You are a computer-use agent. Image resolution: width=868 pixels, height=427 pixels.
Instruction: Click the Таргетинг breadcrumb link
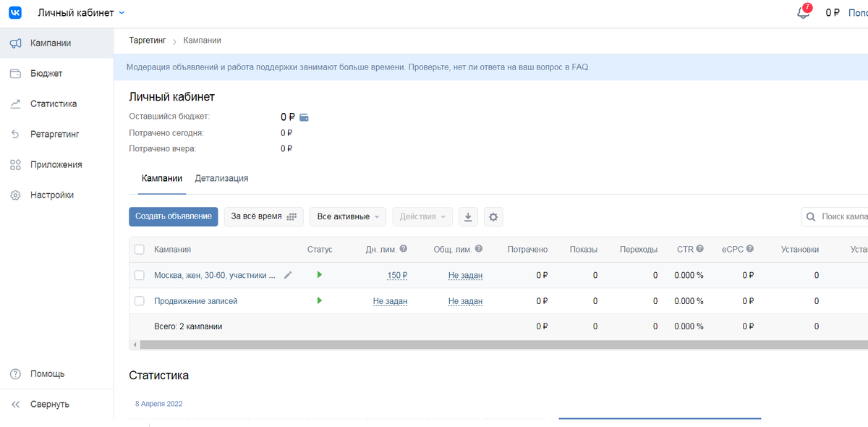pyautogui.click(x=148, y=41)
